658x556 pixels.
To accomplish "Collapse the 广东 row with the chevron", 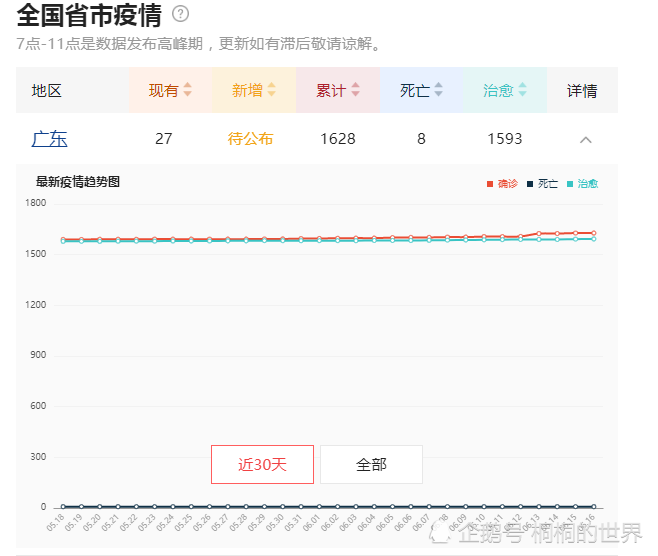I will (586, 139).
